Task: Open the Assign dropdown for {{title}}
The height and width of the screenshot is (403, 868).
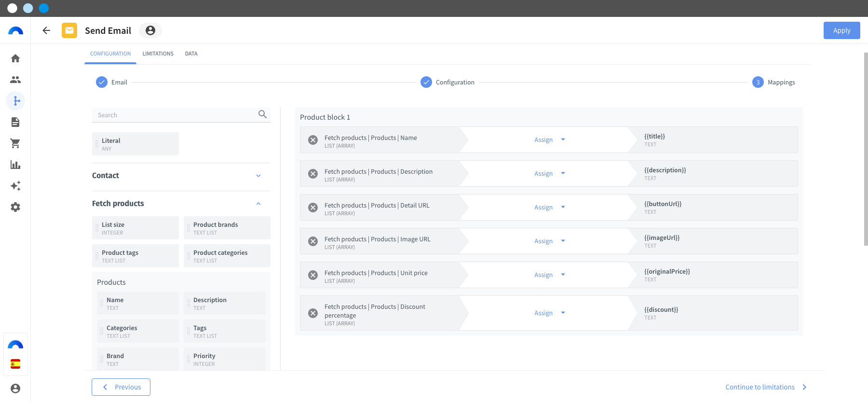Action: (x=549, y=139)
